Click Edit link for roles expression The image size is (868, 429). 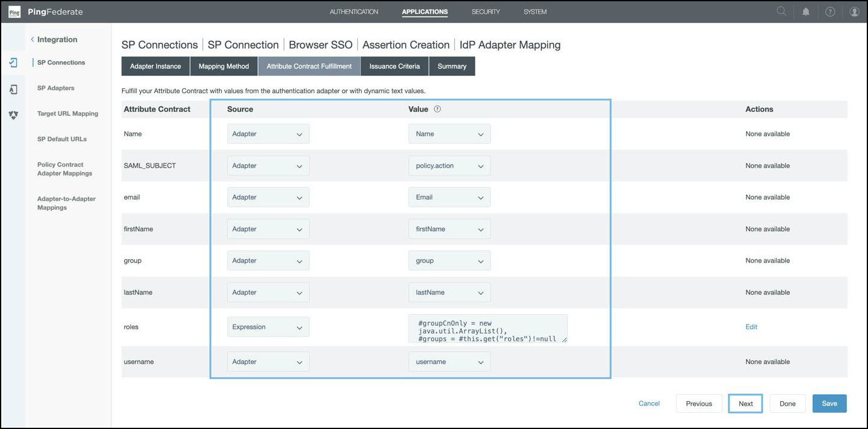pos(751,327)
